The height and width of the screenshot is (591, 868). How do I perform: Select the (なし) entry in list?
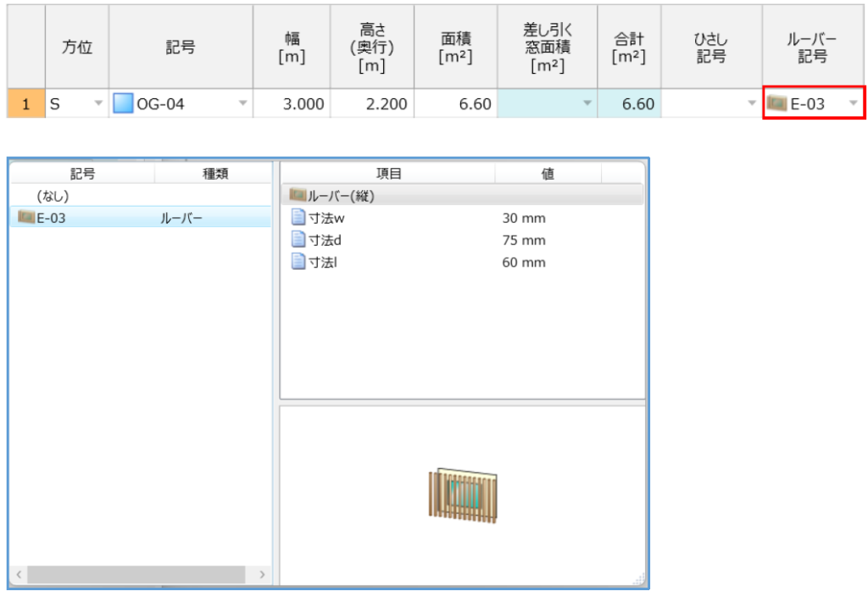[x=53, y=196]
